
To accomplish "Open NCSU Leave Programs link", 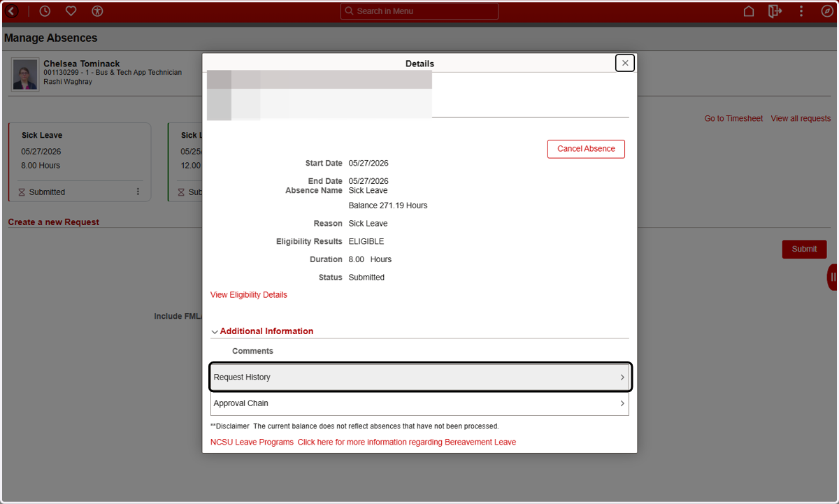I will tap(252, 442).
